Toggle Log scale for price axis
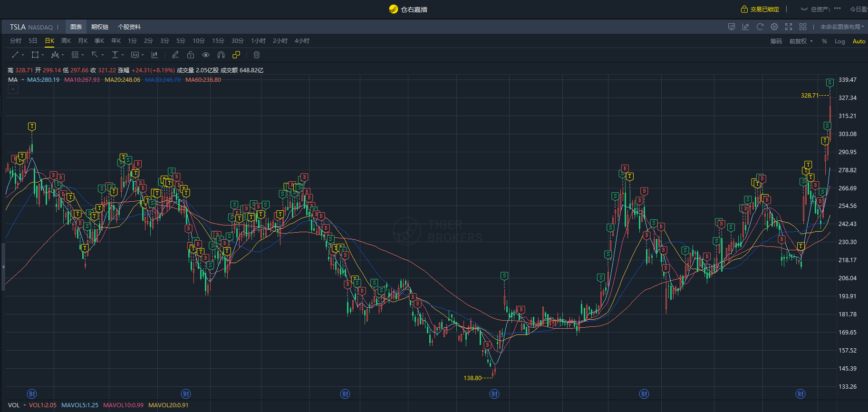Image resolution: width=868 pixels, height=412 pixels. (840, 41)
